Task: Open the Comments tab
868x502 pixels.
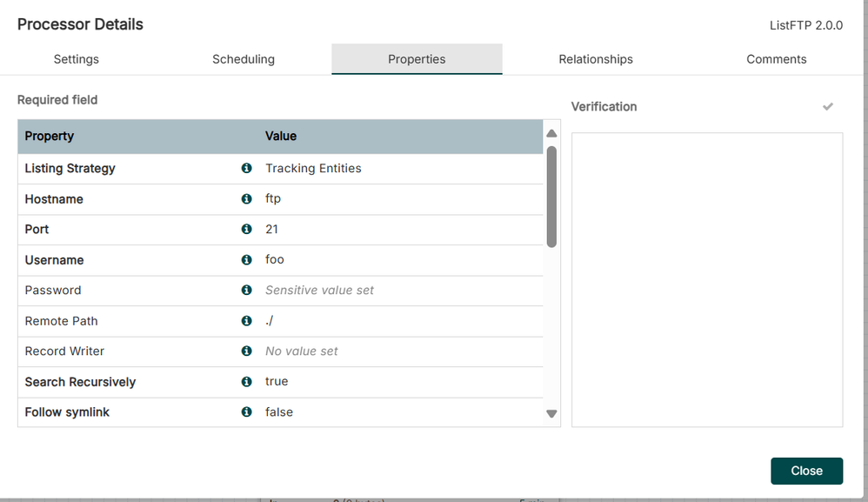Action: click(776, 59)
